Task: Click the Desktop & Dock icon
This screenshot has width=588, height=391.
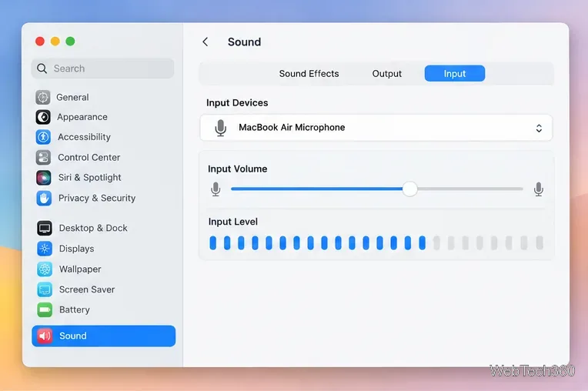Action: [44, 228]
